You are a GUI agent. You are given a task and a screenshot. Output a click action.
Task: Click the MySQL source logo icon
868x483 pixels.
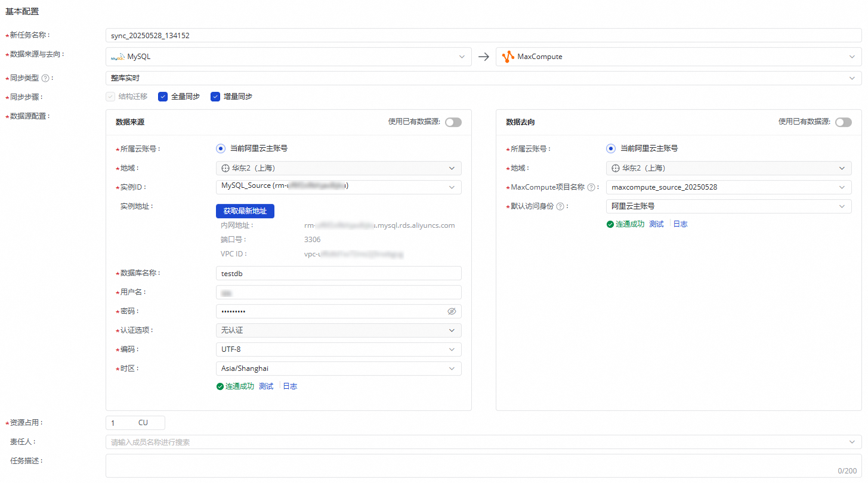[x=118, y=57]
